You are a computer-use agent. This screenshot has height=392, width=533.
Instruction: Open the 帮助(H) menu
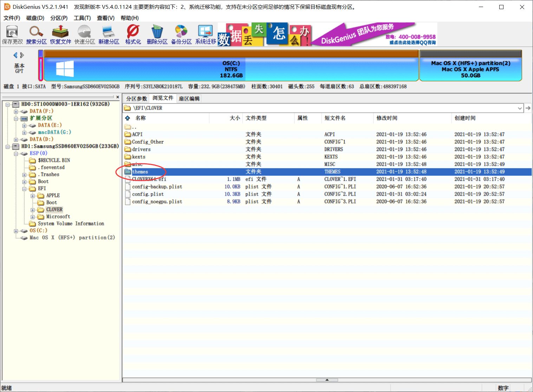click(129, 18)
